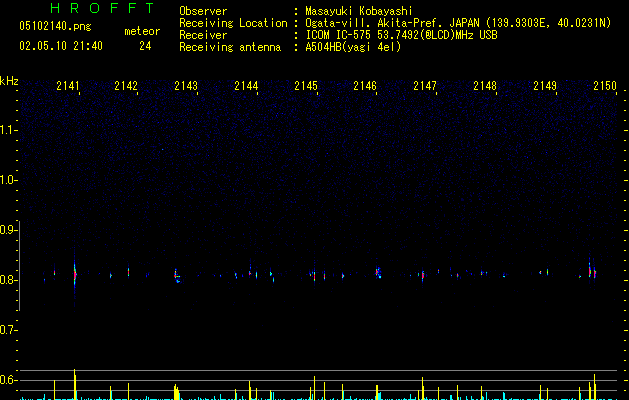Click the tallest yellow power spike after 2141

[x=75, y=384]
